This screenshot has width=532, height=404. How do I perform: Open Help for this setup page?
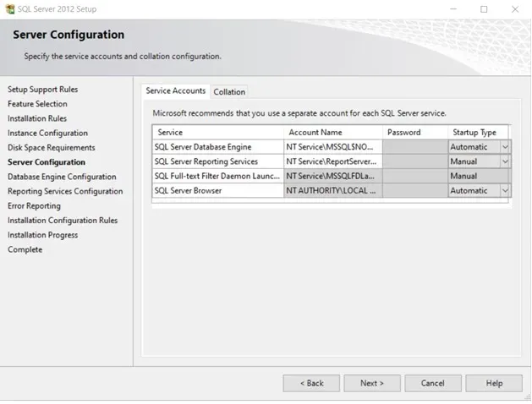[x=494, y=383]
